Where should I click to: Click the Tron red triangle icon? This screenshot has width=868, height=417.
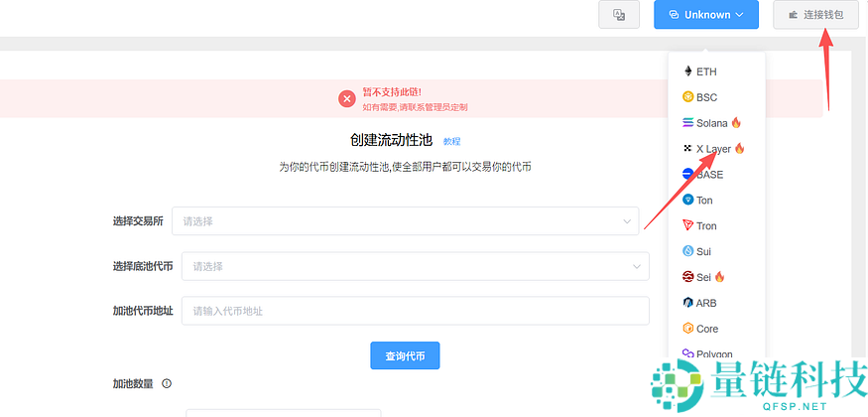(688, 225)
